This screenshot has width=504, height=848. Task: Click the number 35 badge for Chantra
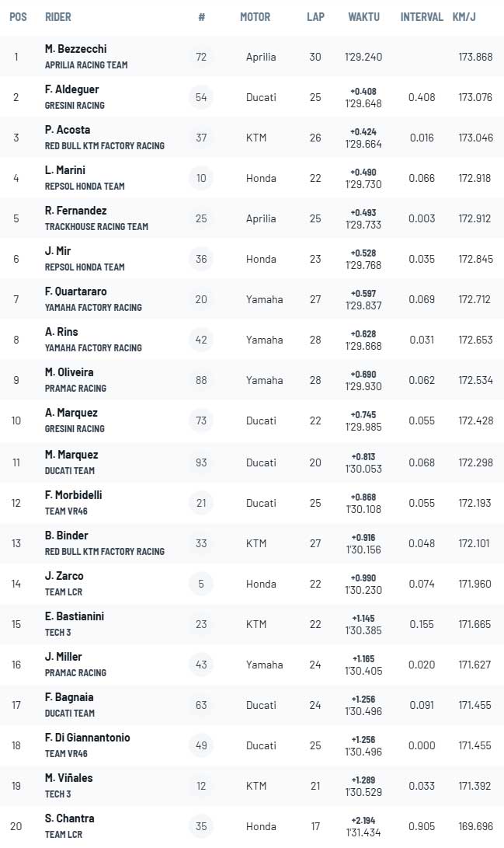201,825
